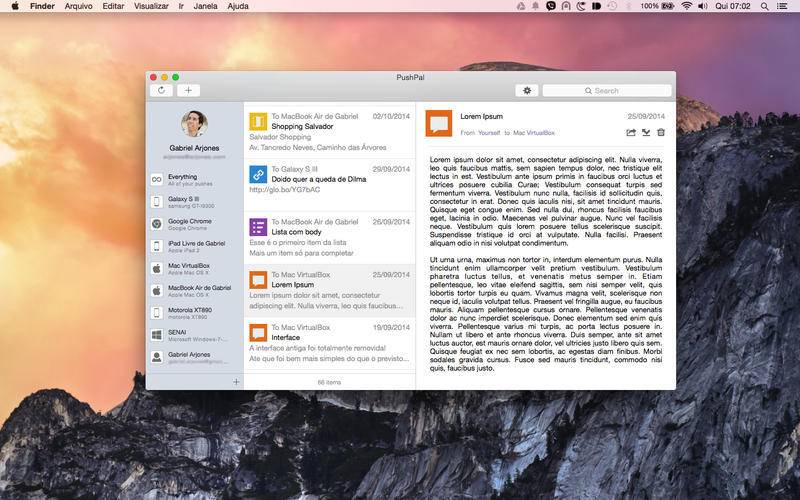Click the Wi-Fi icon in menu bar
800x500 pixels.
(x=687, y=6)
